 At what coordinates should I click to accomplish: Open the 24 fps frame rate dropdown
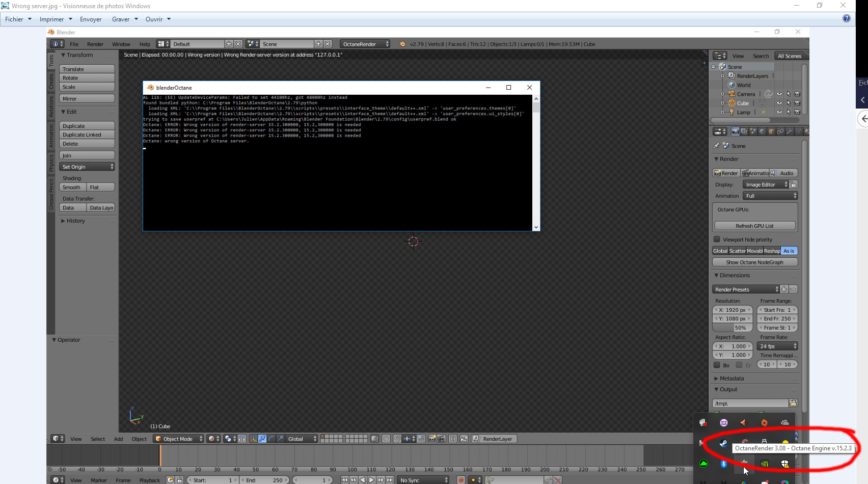pos(778,346)
